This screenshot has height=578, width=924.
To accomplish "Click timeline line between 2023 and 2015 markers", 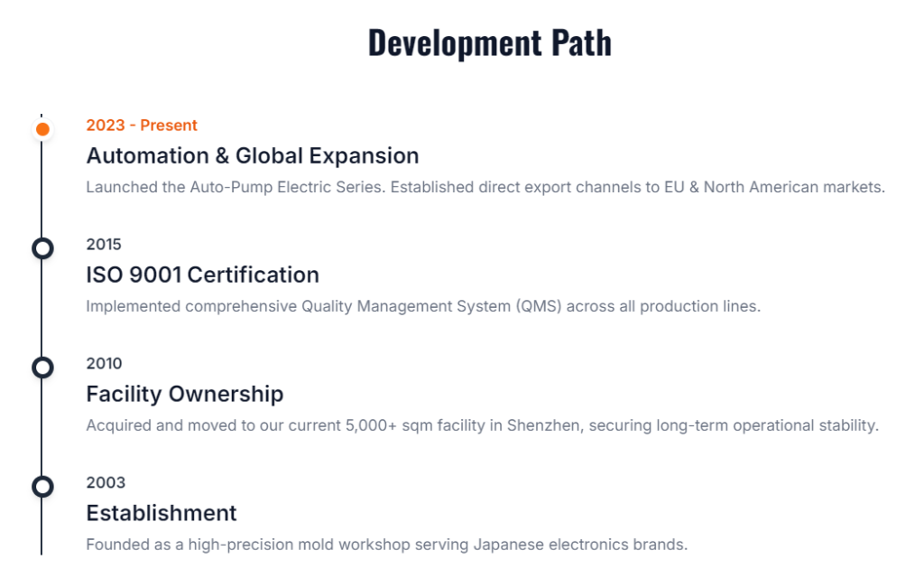I will click(42, 190).
